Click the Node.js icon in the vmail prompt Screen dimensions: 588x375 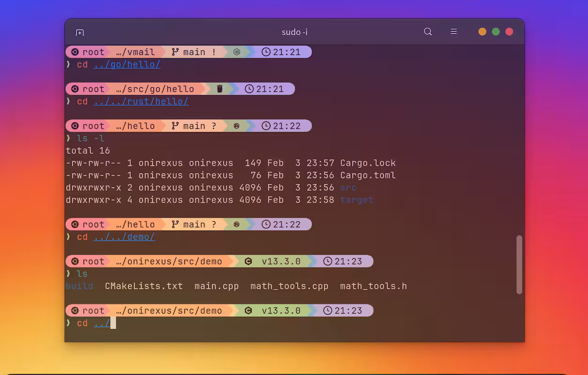pyautogui.click(x=237, y=52)
